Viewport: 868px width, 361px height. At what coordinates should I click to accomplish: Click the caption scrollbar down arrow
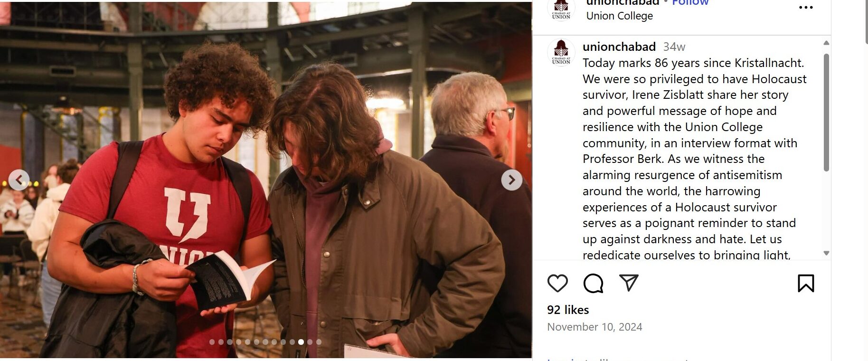point(826,253)
